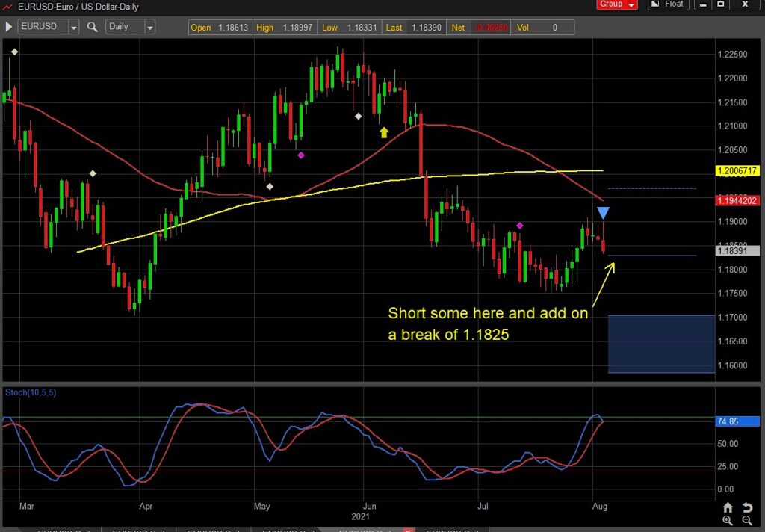Minimize the chart window
The width and height of the screenshot is (765, 532).
pos(703,4)
